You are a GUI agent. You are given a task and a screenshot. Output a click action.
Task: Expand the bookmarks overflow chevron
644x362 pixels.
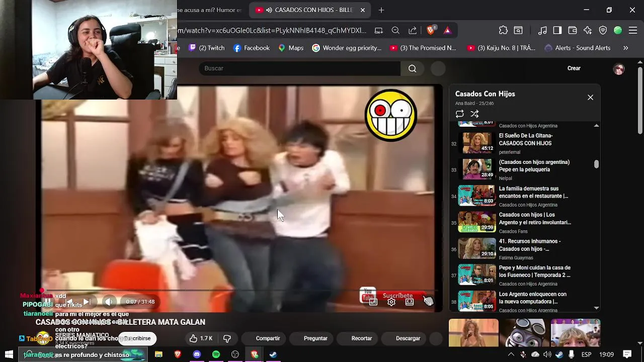pyautogui.click(x=625, y=48)
